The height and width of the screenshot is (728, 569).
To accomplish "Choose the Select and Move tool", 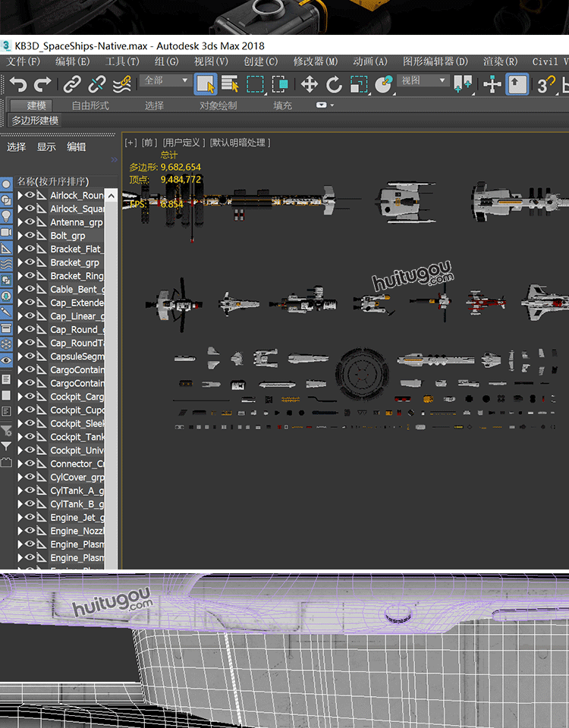I will tap(309, 84).
